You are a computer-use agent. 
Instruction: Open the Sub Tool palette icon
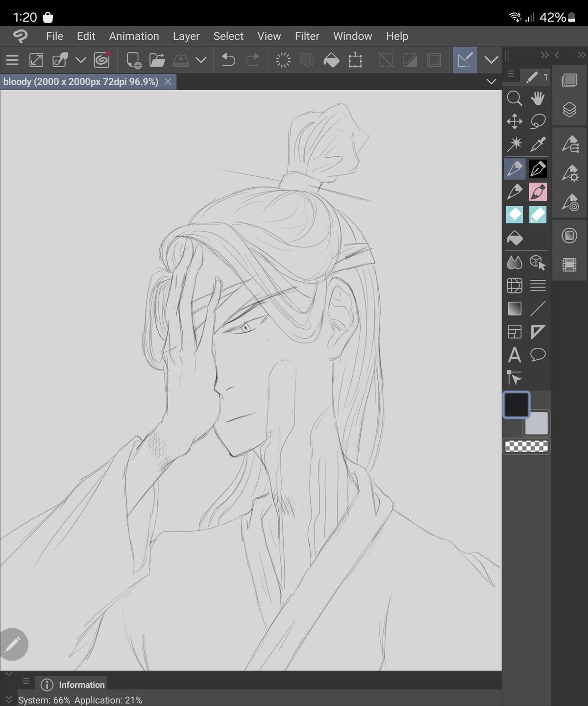[x=570, y=145]
